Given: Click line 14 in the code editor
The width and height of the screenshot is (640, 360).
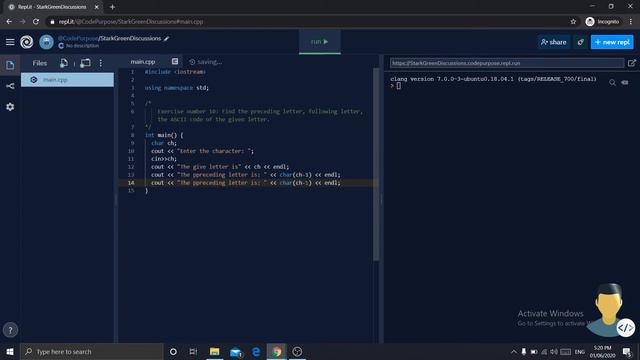Looking at the screenshot, I should (246, 183).
